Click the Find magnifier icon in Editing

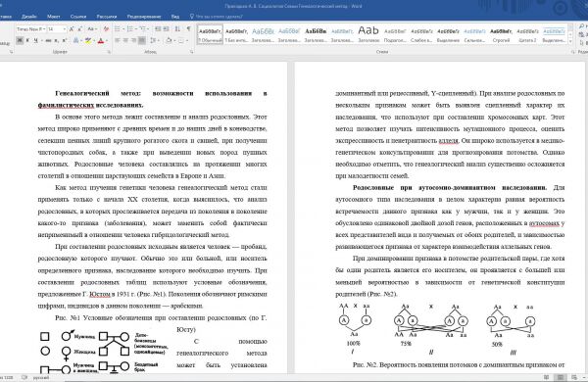[581, 26]
